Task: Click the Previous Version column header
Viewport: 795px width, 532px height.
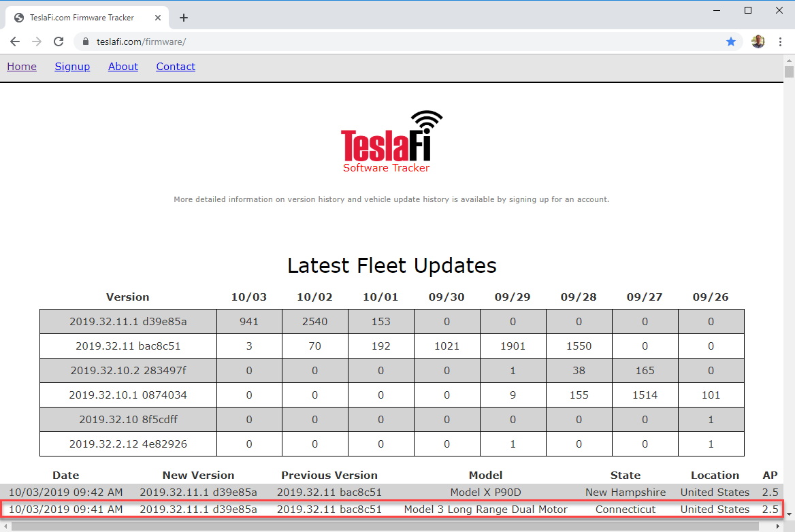Action: pos(329,476)
